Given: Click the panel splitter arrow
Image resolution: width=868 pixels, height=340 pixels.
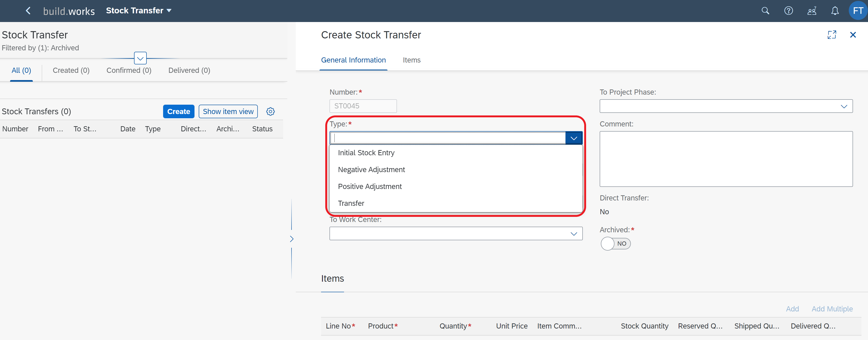Looking at the screenshot, I should pos(292,239).
